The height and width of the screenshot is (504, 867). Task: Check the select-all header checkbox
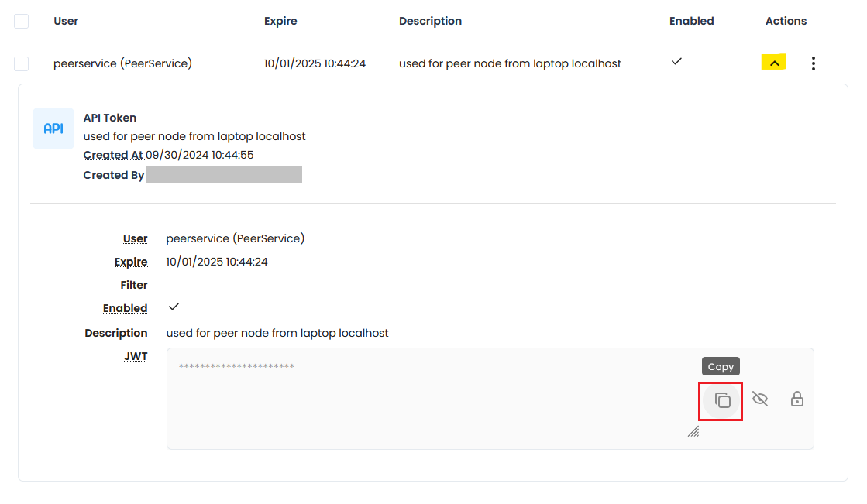[x=22, y=21]
